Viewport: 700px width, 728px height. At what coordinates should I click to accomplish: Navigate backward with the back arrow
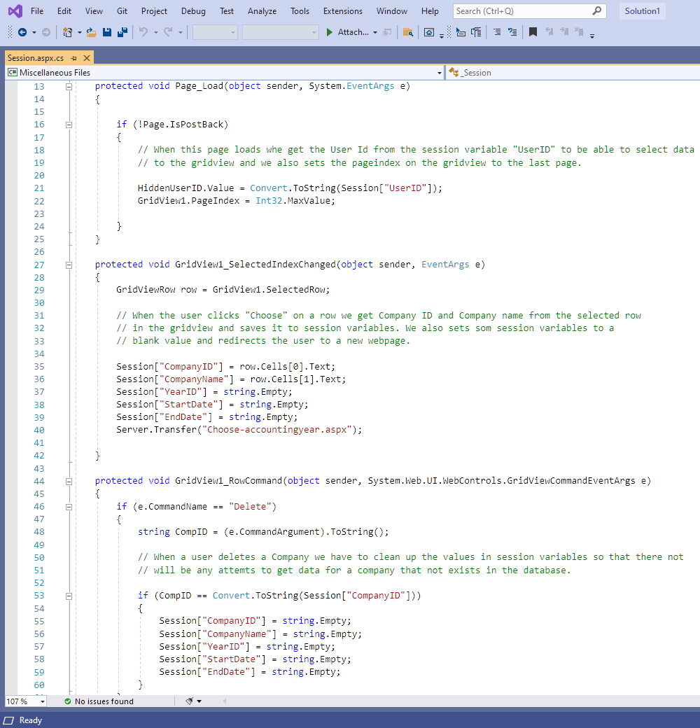pyautogui.click(x=22, y=32)
